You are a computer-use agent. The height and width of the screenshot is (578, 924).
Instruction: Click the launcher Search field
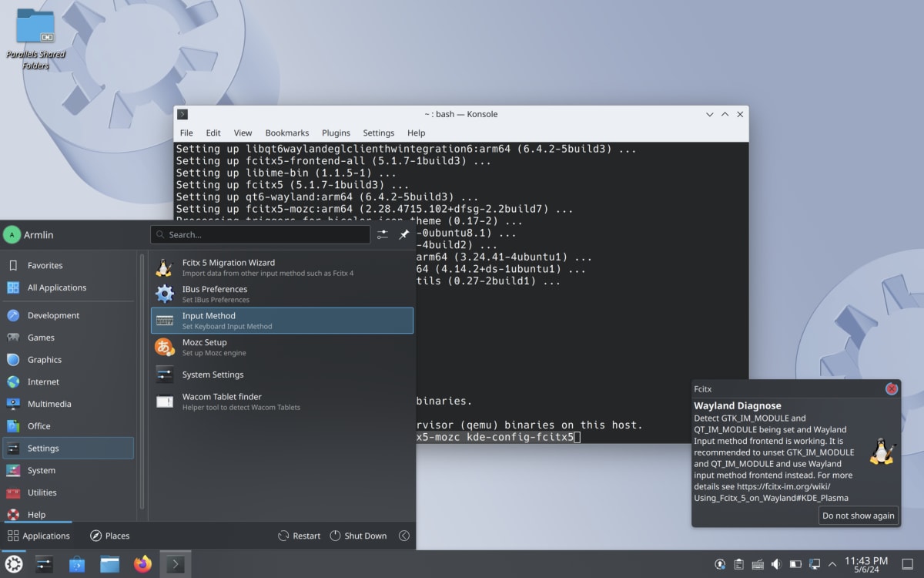(260, 234)
